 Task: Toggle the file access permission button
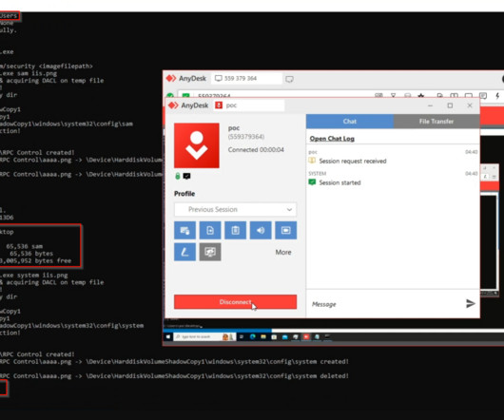210,230
